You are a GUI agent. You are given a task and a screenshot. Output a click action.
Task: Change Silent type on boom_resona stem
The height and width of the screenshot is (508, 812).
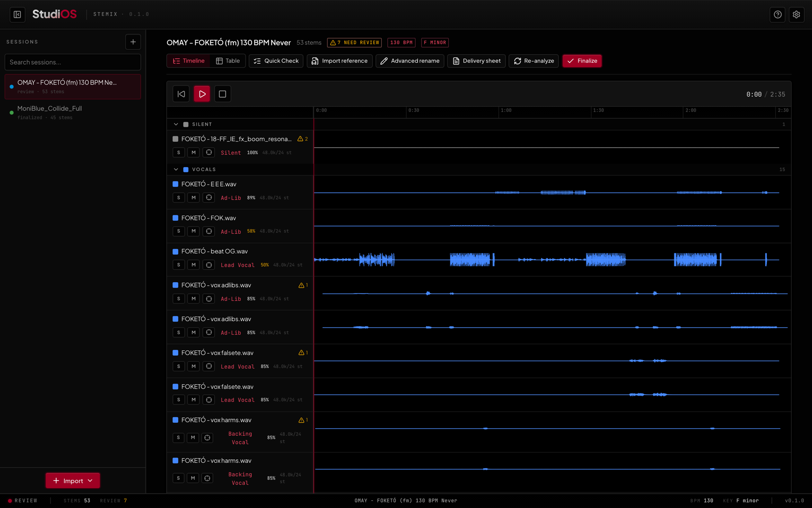click(231, 153)
